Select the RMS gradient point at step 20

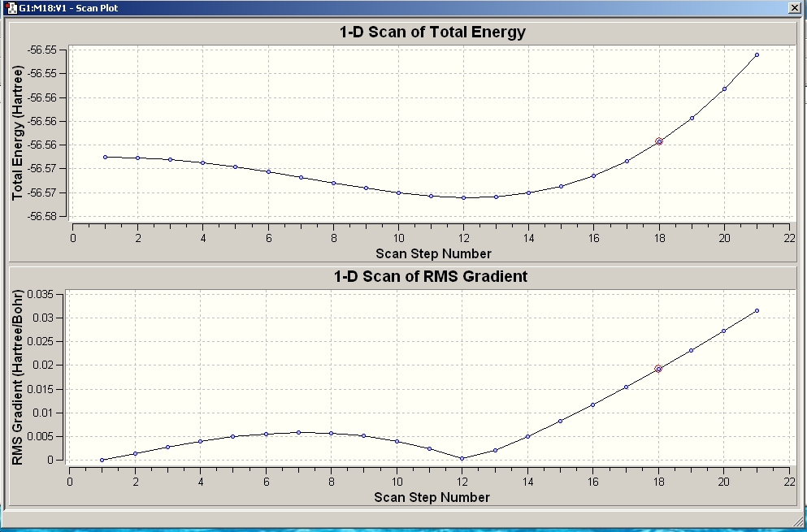[723, 331]
